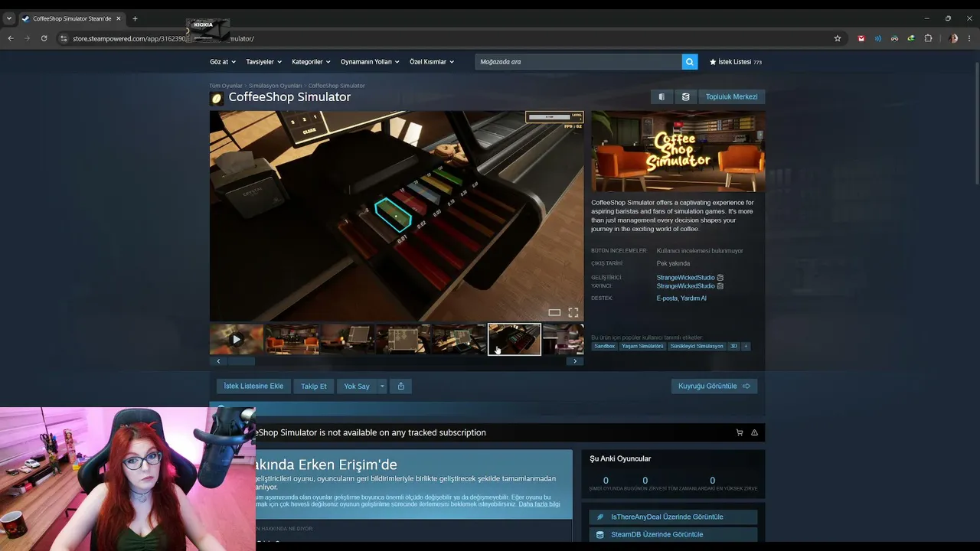Click the warning triangle icon in subscription bar
980x551 pixels.
[x=754, y=432]
